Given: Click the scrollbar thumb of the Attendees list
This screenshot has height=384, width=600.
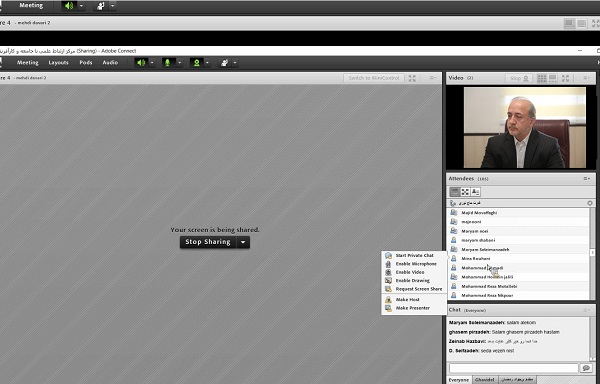Looking at the screenshot, I should point(593,252).
